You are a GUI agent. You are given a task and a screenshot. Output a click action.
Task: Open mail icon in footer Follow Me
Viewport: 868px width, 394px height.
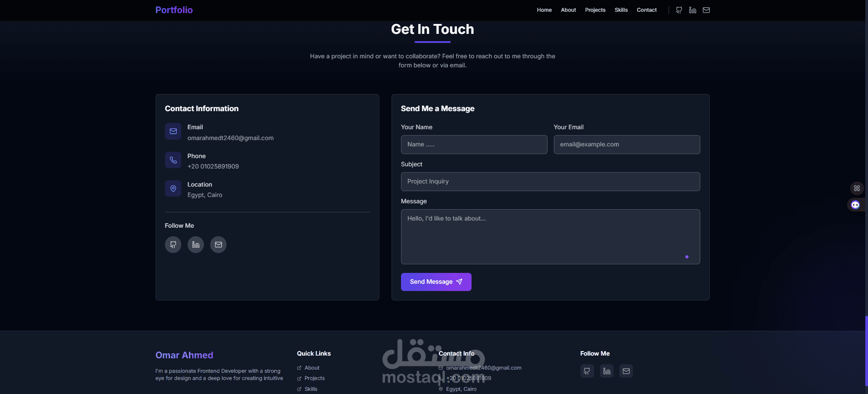click(x=626, y=371)
